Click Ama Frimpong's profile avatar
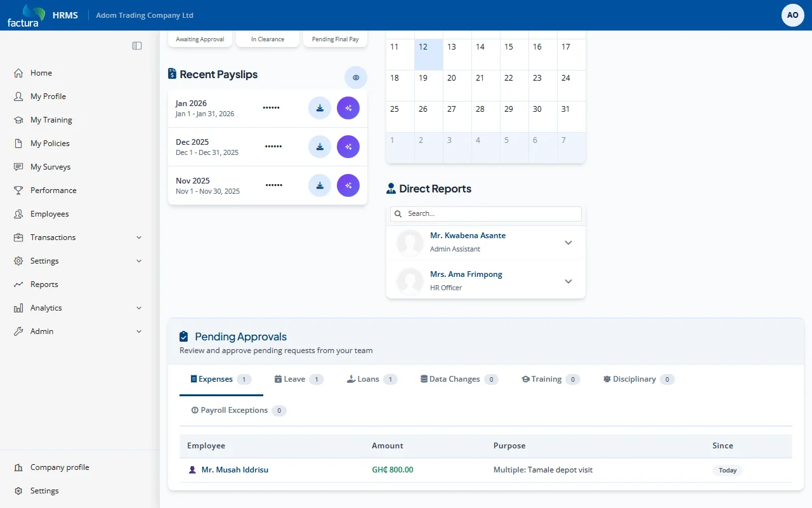This screenshot has height=508, width=812. point(410,281)
